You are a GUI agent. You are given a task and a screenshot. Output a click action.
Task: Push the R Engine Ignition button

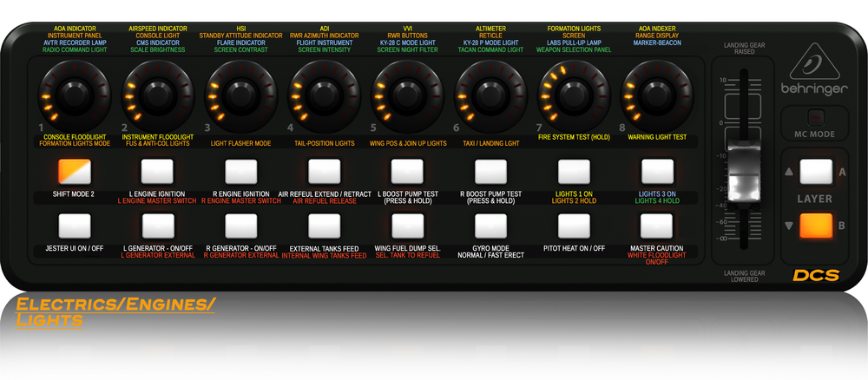(x=240, y=171)
